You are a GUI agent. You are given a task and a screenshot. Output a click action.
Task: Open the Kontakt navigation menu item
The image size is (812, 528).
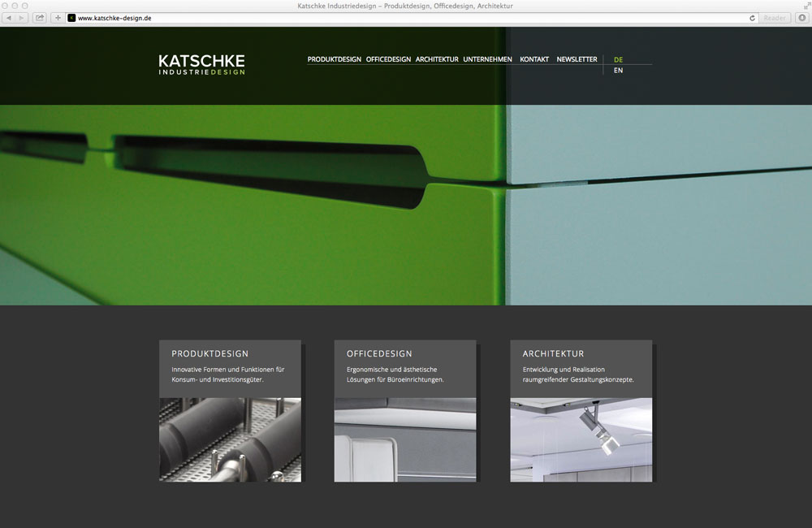point(534,59)
